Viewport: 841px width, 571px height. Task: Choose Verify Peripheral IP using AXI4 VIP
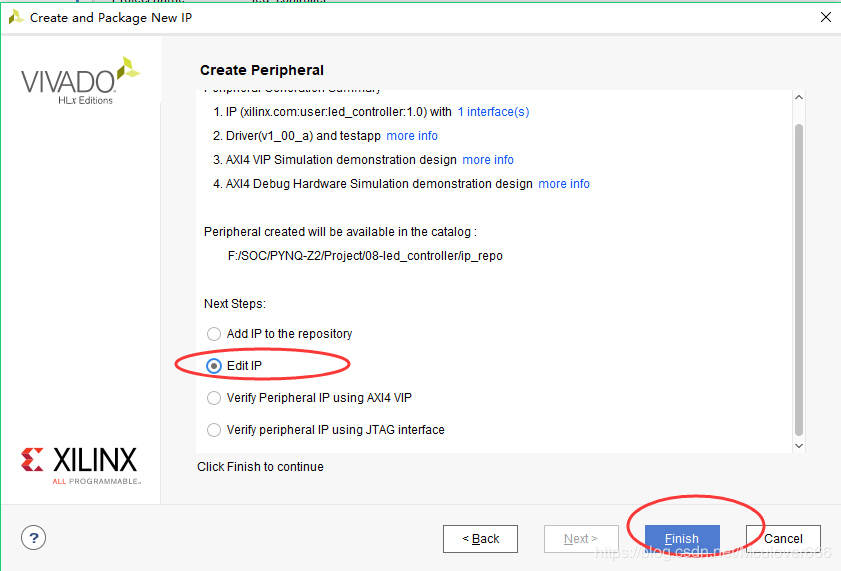click(x=214, y=398)
